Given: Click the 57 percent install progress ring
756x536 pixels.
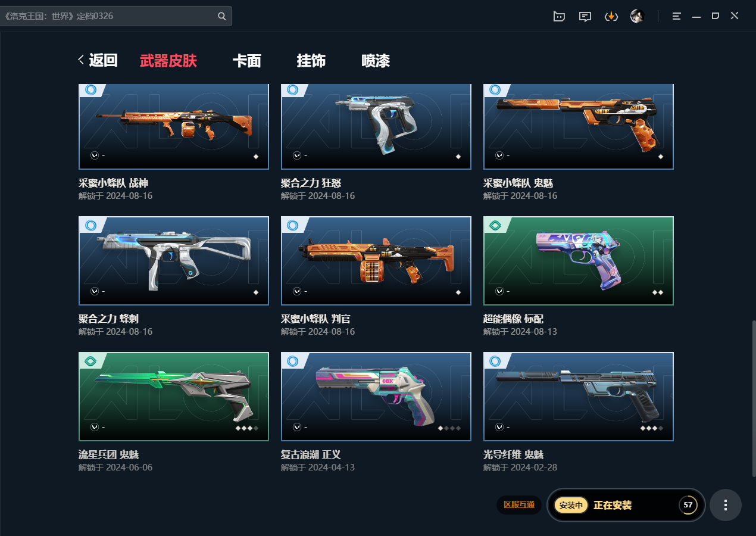Looking at the screenshot, I should pyautogui.click(x=688, y=505).
